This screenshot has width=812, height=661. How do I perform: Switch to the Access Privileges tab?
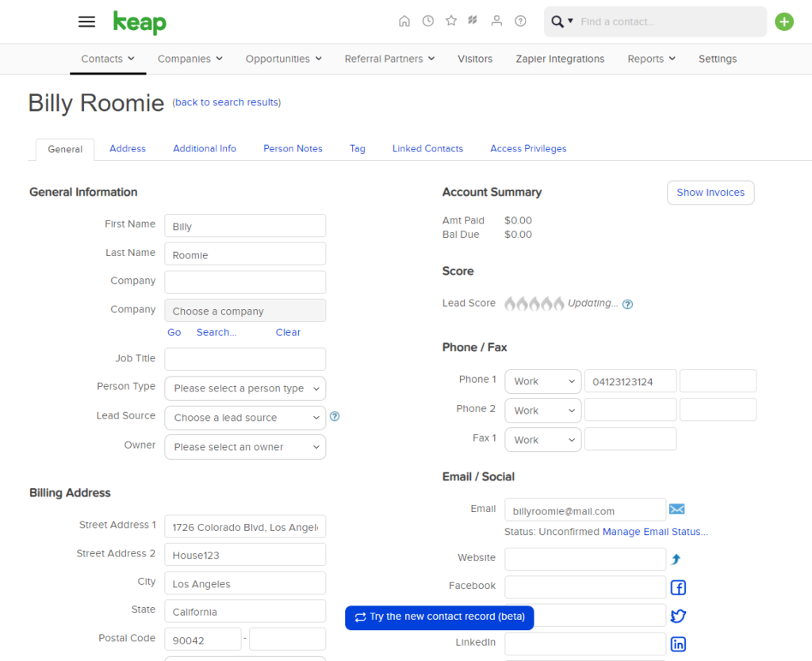coord(528,149)
